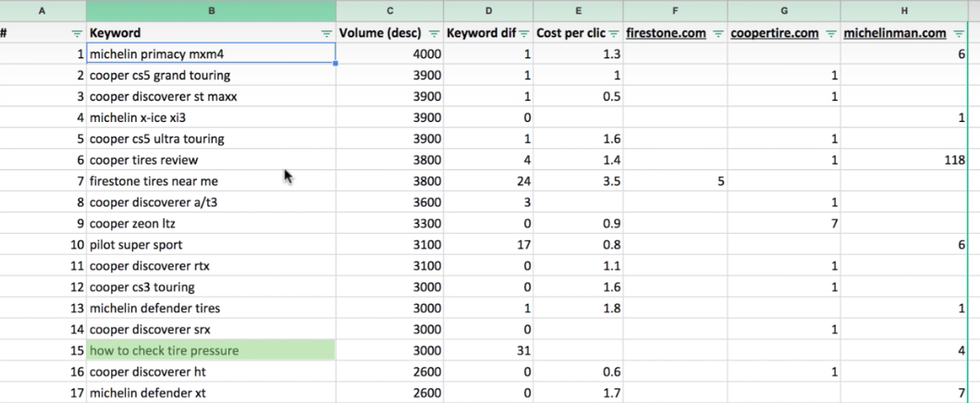The image size is (980, 403).
Task: Open filter icon in Keyword column header
Action: (x=326, y=34)
